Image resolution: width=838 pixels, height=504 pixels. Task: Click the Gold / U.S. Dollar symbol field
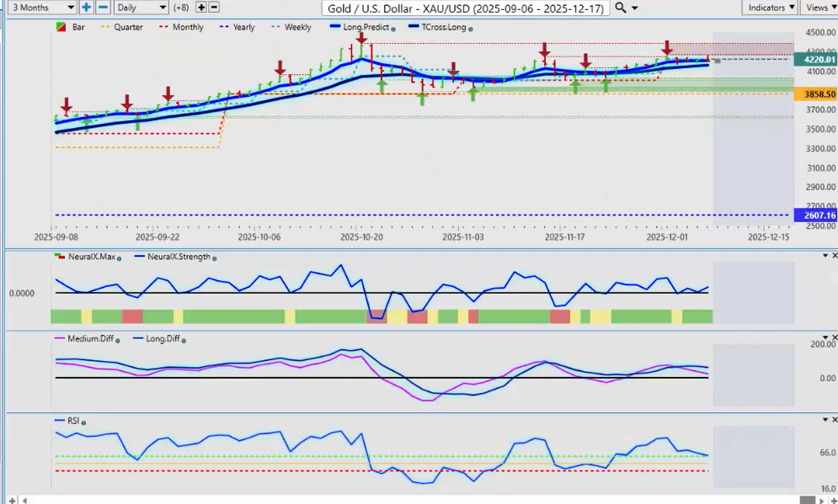[x=466, y=8]
